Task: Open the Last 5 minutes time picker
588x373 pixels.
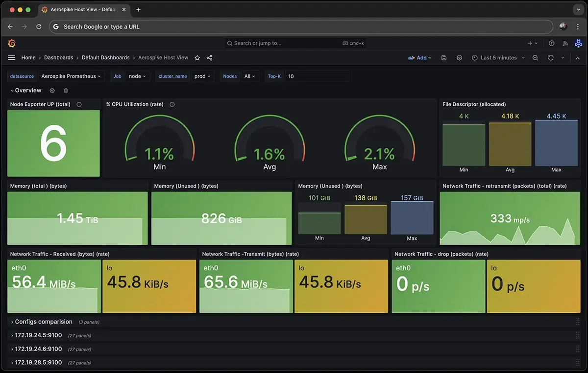Action: [x=498, y=58]
